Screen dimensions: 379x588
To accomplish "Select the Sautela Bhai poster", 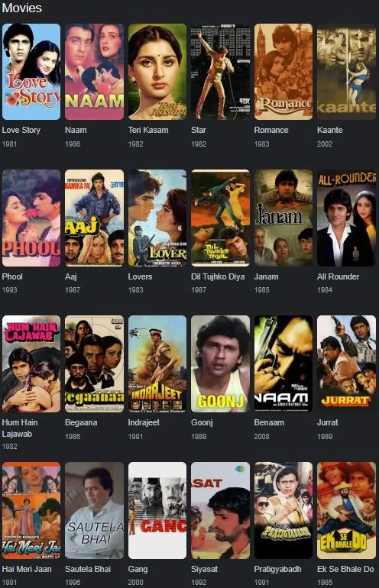I will (x=94, y=510).
